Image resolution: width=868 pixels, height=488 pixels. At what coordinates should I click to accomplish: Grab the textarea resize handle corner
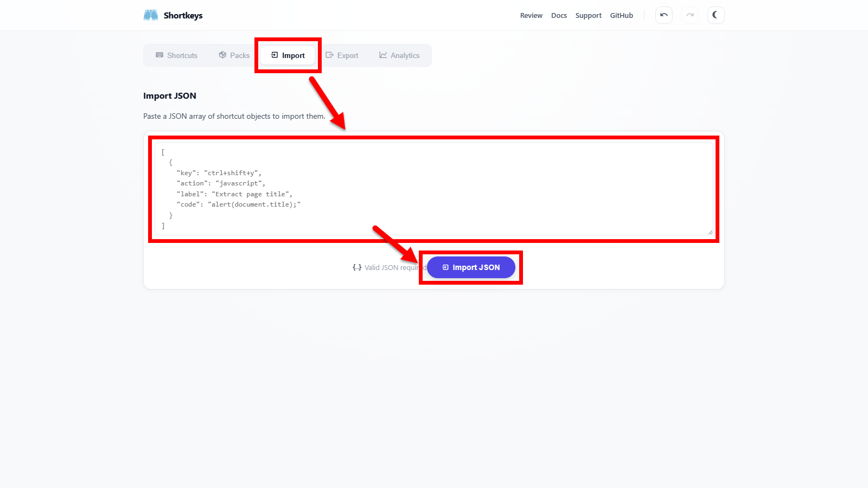pyautogui.click(x=710, y=232)
